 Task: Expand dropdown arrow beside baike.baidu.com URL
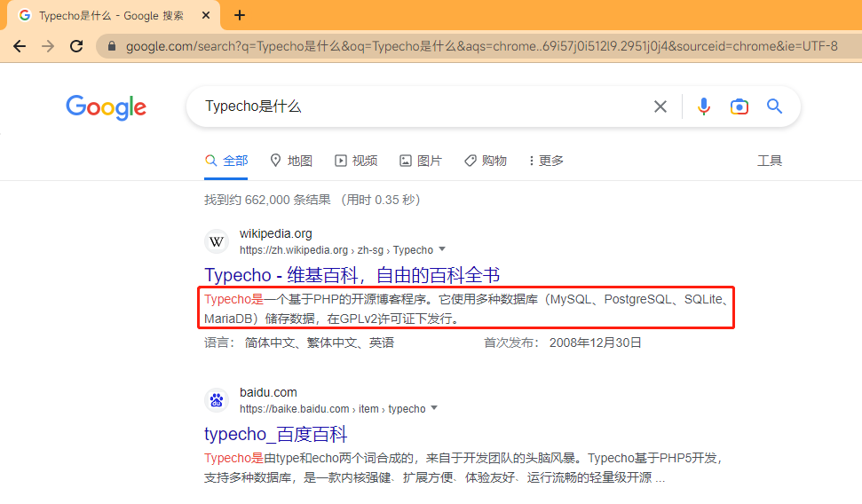[434, 408]
